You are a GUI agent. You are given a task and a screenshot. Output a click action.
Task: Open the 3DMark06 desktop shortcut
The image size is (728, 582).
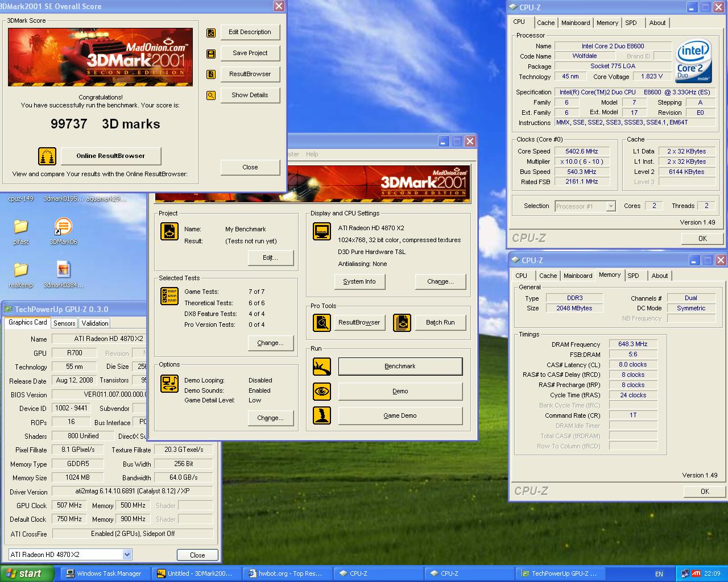point(63,231)
